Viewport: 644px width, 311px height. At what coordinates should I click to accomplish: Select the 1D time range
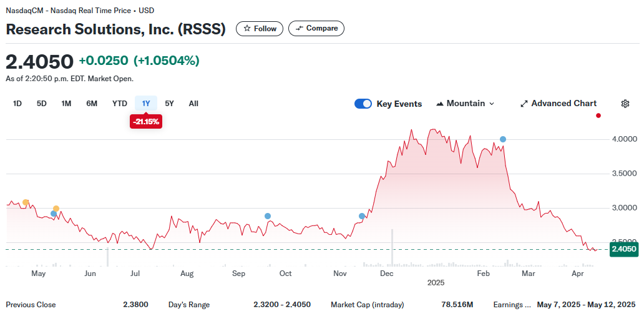[17, 104]
